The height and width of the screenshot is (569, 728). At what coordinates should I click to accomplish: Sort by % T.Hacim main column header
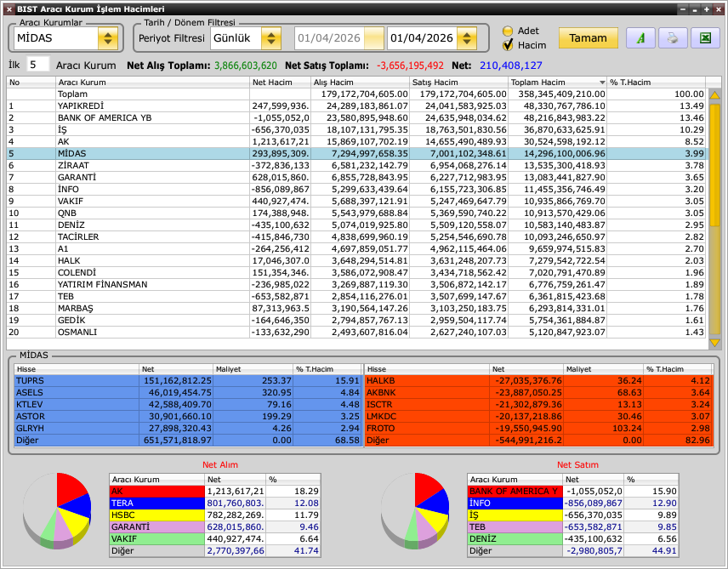656,83
